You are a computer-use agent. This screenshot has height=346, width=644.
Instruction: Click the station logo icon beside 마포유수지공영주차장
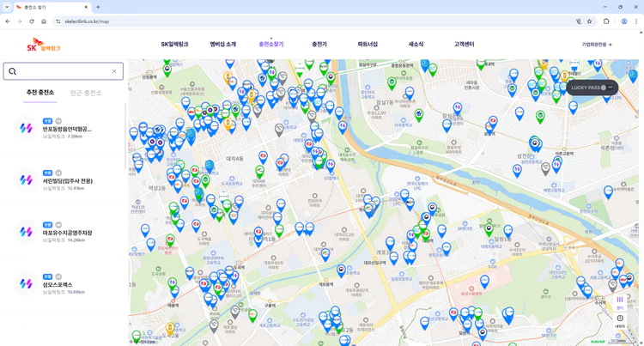point(26,233)
